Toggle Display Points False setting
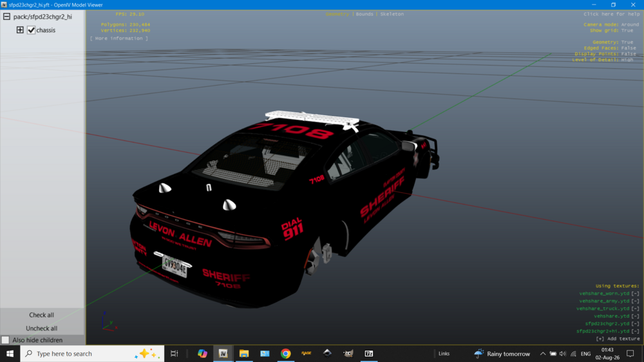This screenshot has height=362, width=644. click(605, 54)
